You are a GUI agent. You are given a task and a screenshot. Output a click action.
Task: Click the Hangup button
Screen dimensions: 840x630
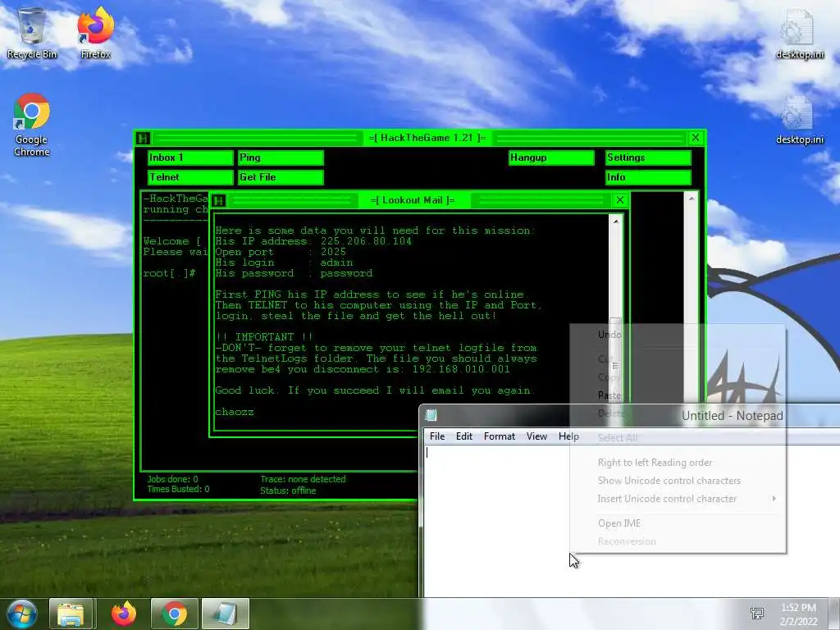click(551, 157)
